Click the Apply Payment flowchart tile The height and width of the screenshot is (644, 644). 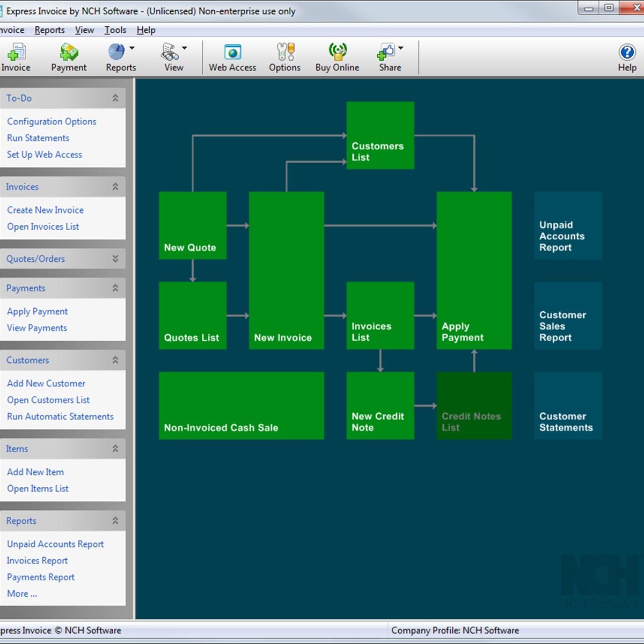(474, 270)
